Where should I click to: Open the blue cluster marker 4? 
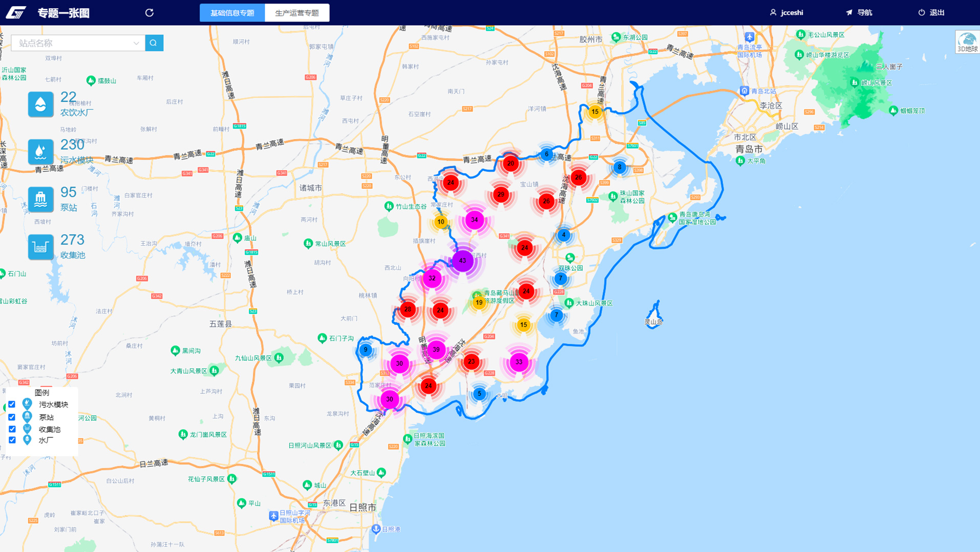pos(564,235)
